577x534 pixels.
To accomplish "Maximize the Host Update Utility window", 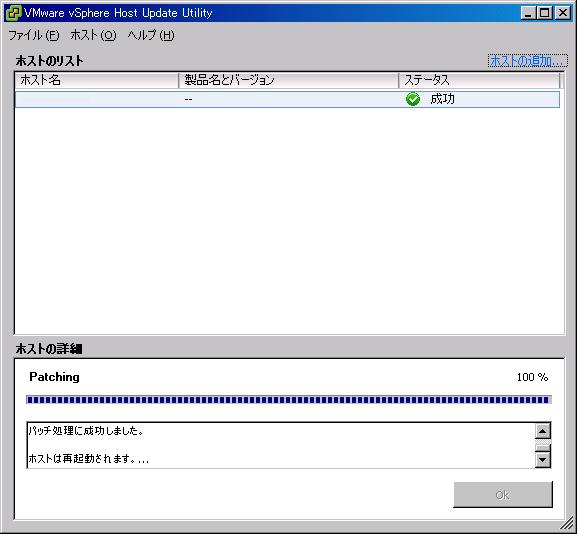I will (x=545, y=13).
